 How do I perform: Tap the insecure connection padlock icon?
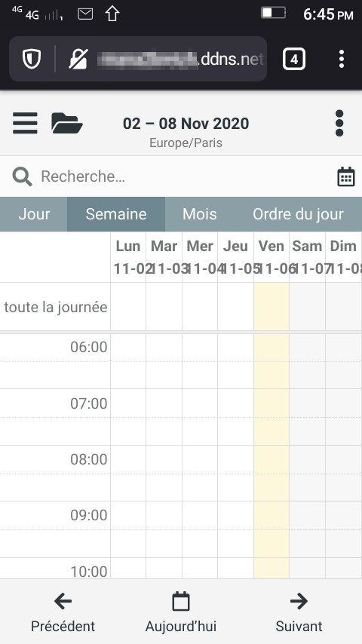pyautogui.click(x=78, y=59)
